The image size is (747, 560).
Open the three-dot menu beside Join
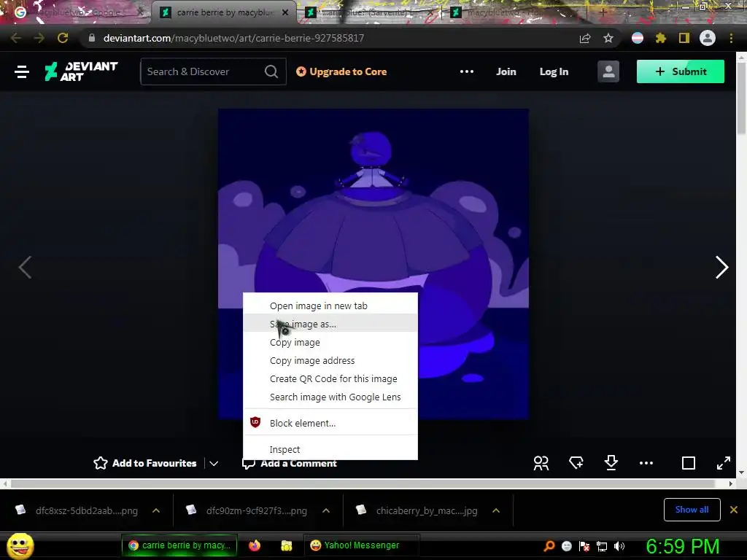point(467,71)
